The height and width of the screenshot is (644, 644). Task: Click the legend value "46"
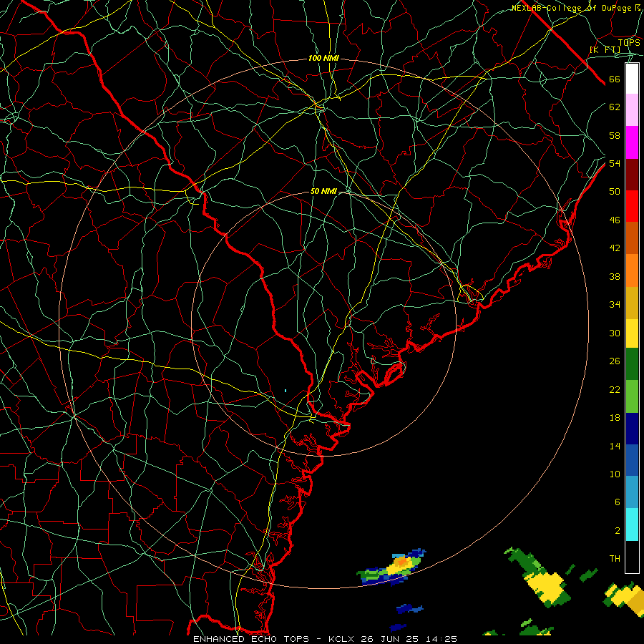(615, 220)
